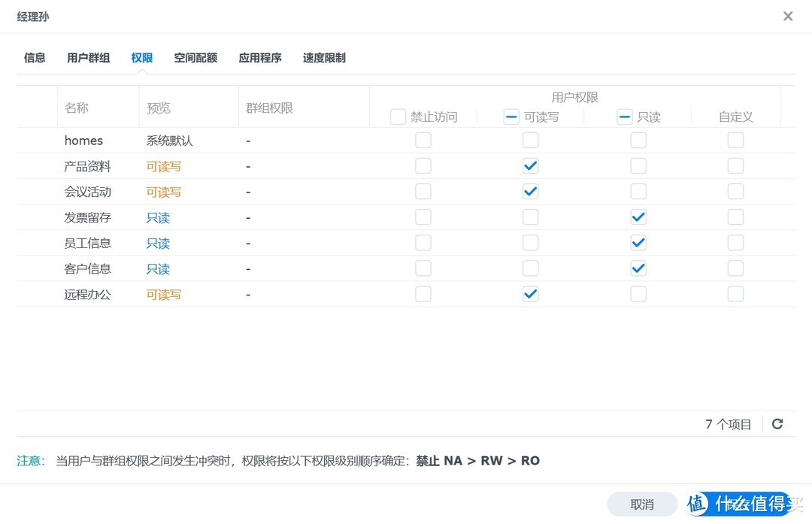
Task: Enable 禁止访问 for the homes folder
Action: pos(423,140)
